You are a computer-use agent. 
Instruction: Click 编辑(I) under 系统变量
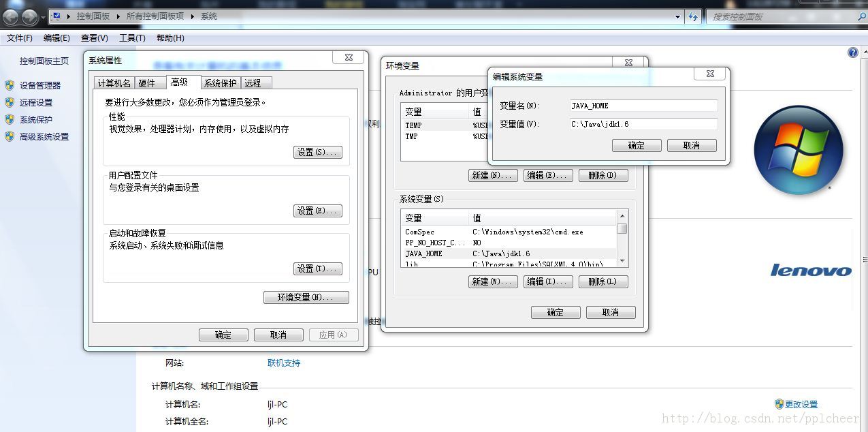point(548,281)
